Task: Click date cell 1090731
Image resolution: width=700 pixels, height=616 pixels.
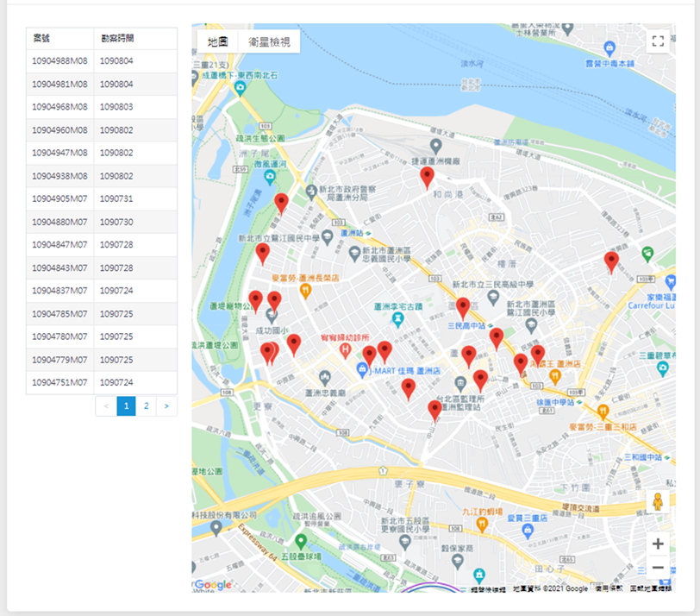Action: click(116, 198)
